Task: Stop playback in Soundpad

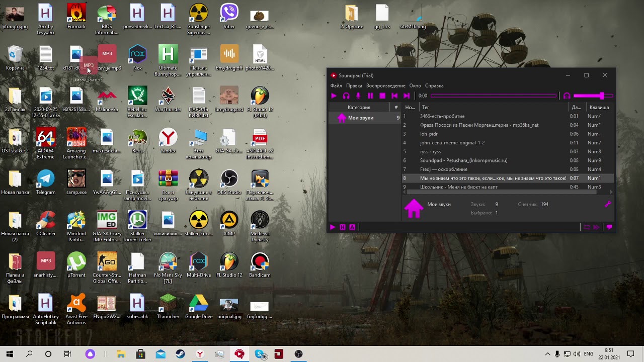Action: (x=382, y=96)
